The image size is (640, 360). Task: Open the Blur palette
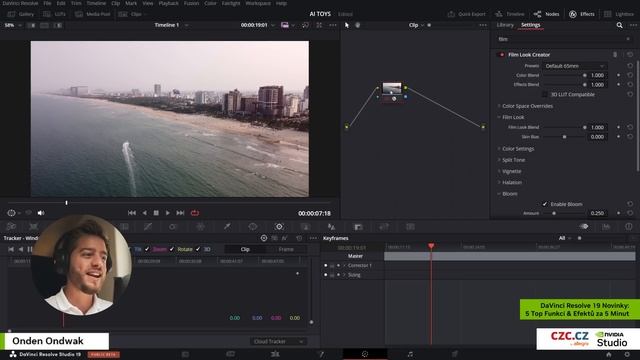click(x=331, y=227)
